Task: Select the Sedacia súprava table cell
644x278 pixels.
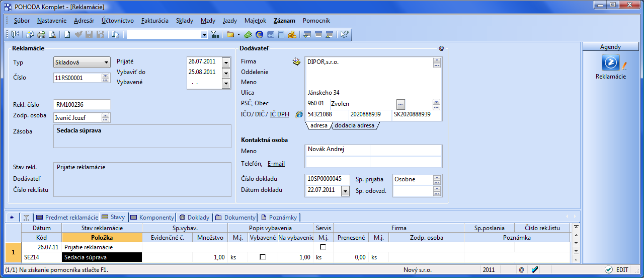Action: (102, 257)
